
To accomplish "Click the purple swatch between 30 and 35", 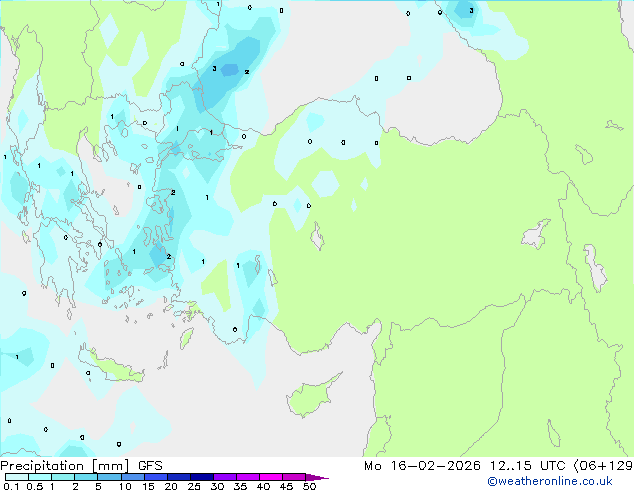I will point(224,477).
